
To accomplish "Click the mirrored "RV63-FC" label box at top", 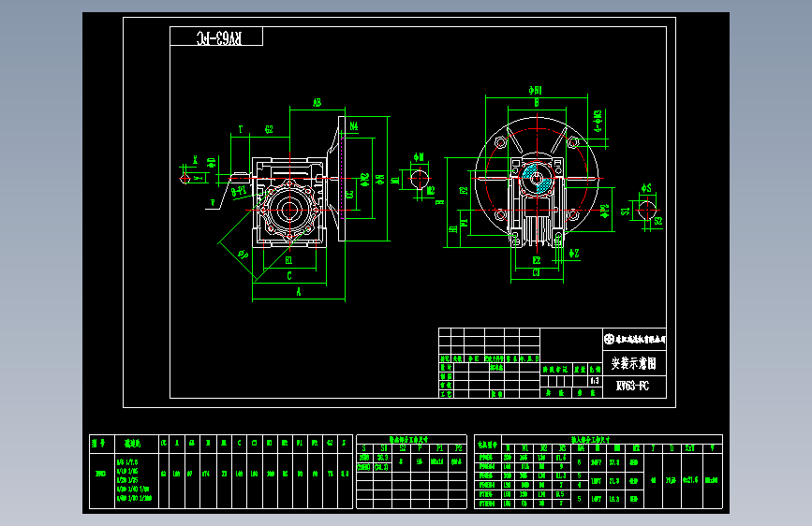I will [216, 37].
